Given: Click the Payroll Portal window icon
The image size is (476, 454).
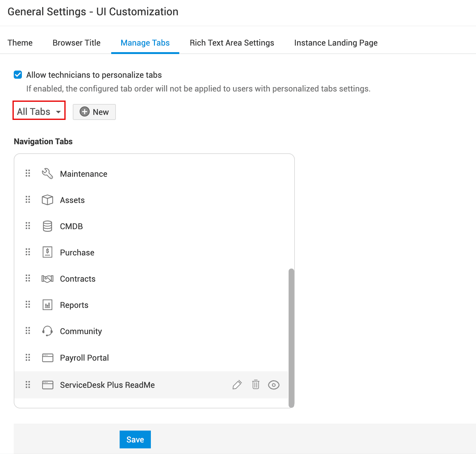Looking at the screenshot, I should [47, 358].
